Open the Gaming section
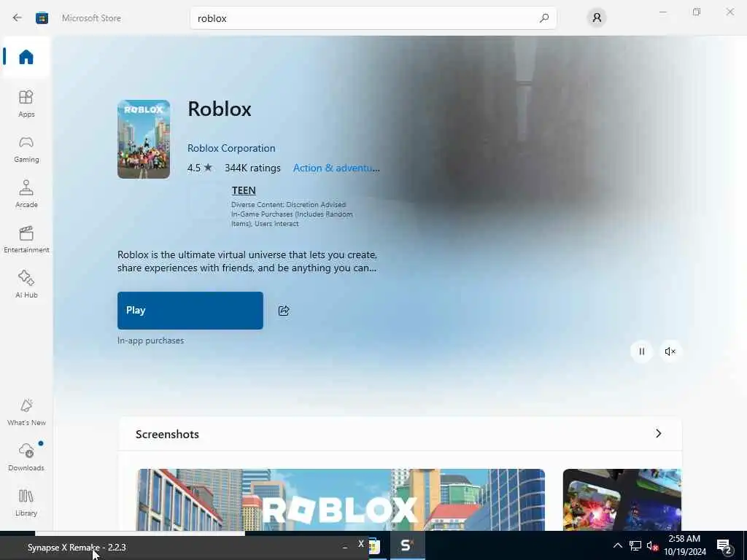 click(26, 149)
